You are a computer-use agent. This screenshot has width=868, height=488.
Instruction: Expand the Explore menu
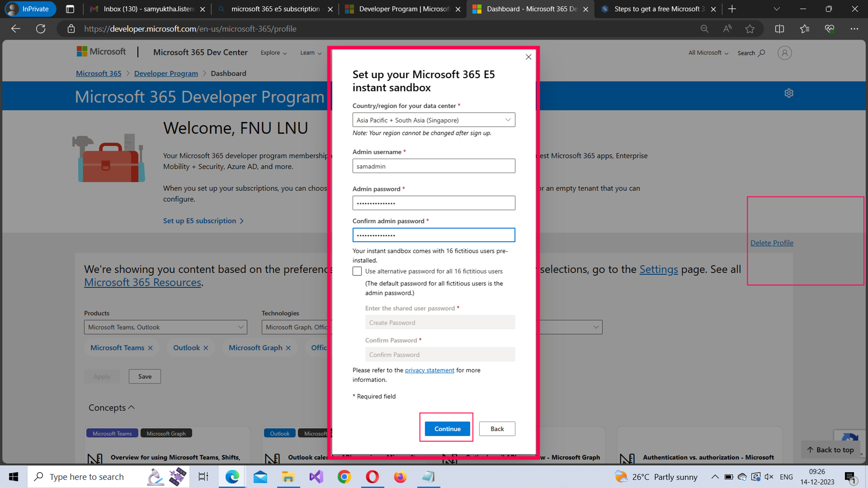[273, 53]
